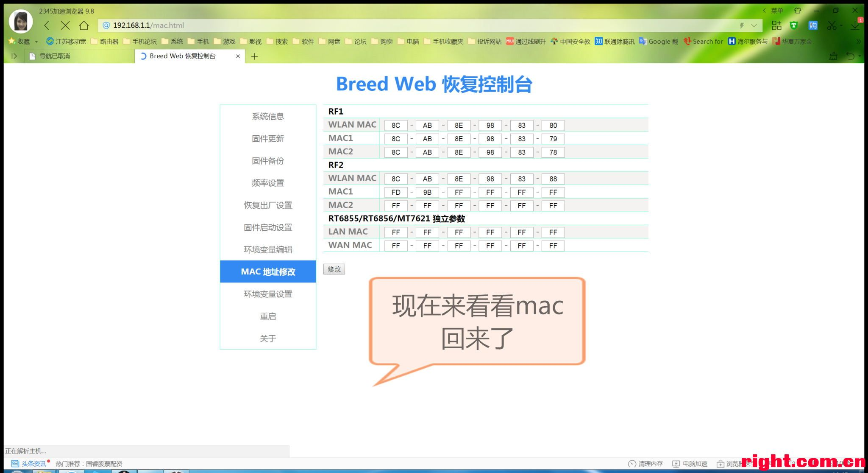Click the broom cleanup icon near tabs
The width and height of the screenshot is (868, 473).
[x=833, y=56]
